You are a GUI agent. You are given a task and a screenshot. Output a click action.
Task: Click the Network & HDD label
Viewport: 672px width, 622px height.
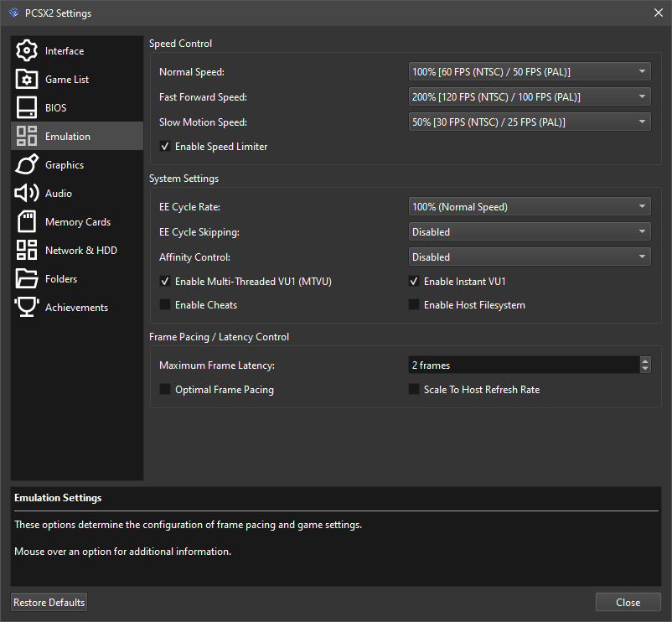(x=81, y=251)
